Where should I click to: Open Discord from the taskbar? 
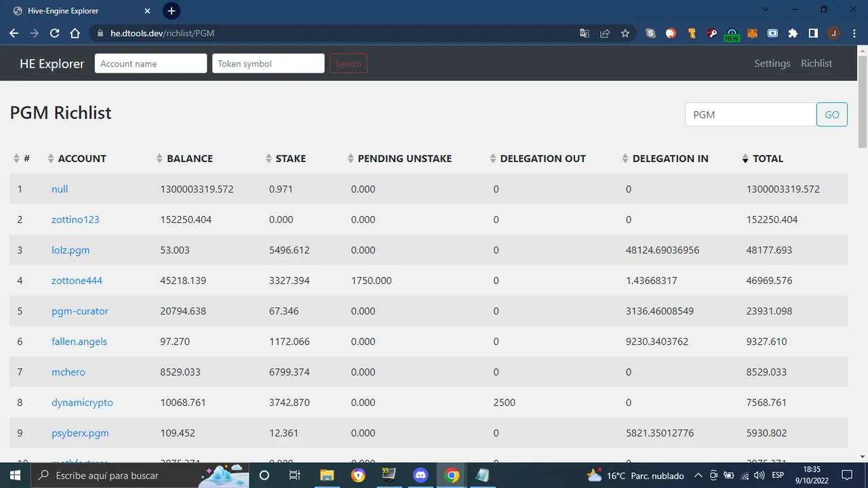point(420,475)
